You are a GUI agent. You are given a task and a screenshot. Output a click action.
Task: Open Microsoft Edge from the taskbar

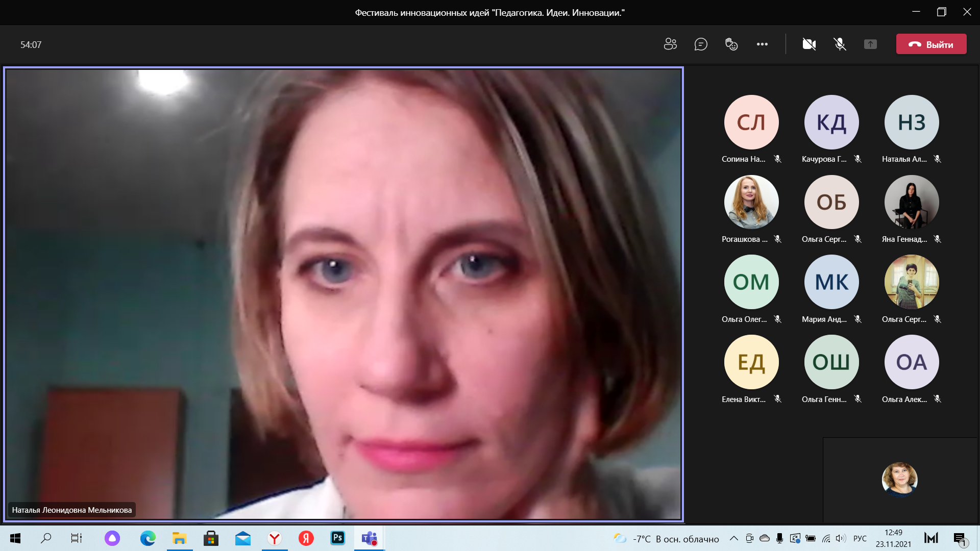(148, 538)
